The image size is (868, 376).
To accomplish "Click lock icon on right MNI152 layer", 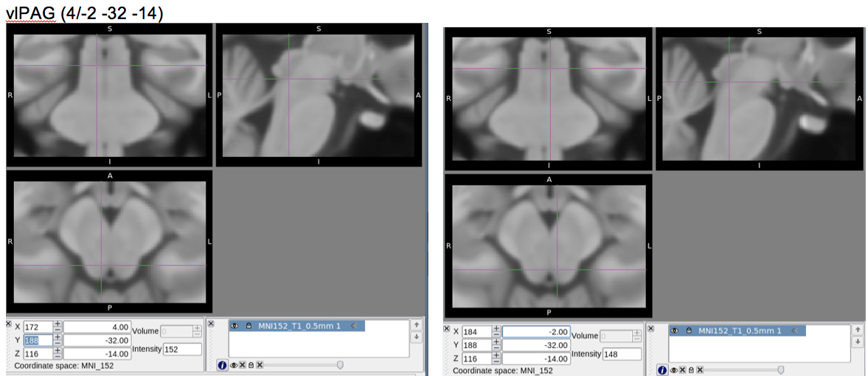I will pyautogui.click(x=689, y=331).
